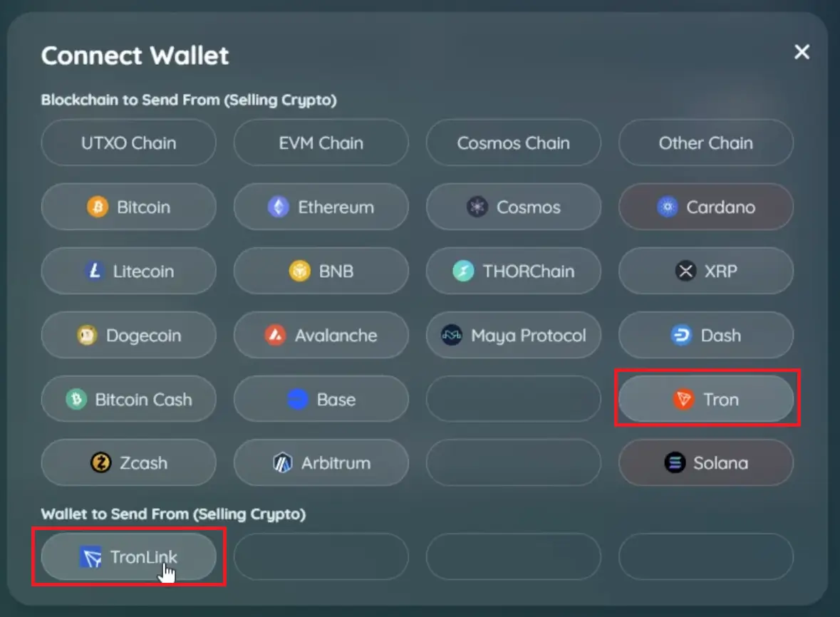
Task: Pick the XRP blockchain
Action: tap(706, 271)
